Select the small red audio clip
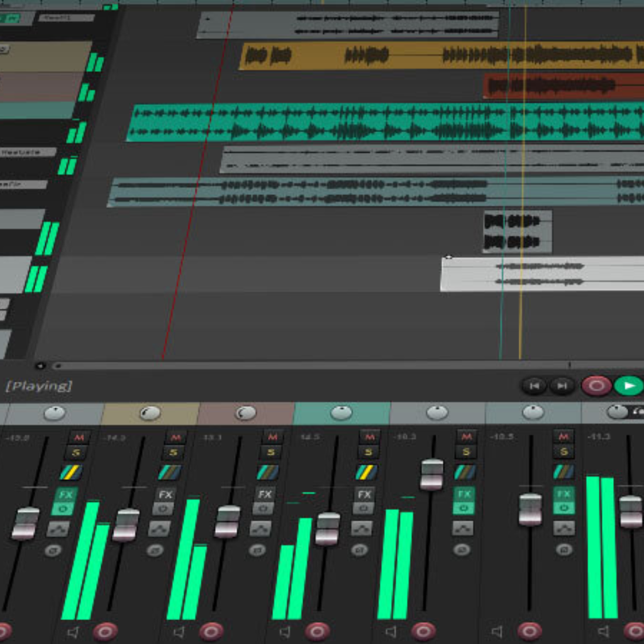This screenshot has width=644, height=644. pos(560,86)
